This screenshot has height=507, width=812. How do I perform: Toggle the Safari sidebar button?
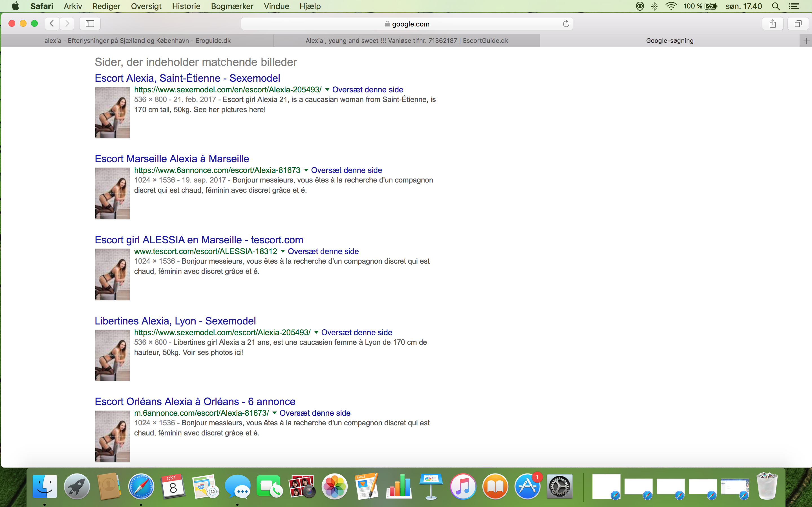(90, 23)
